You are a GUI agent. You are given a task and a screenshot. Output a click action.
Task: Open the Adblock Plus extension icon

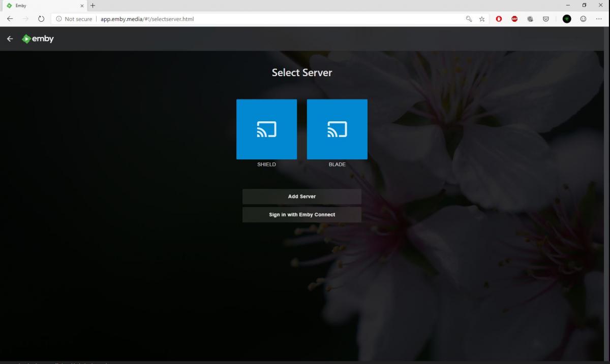click(514, 19)
